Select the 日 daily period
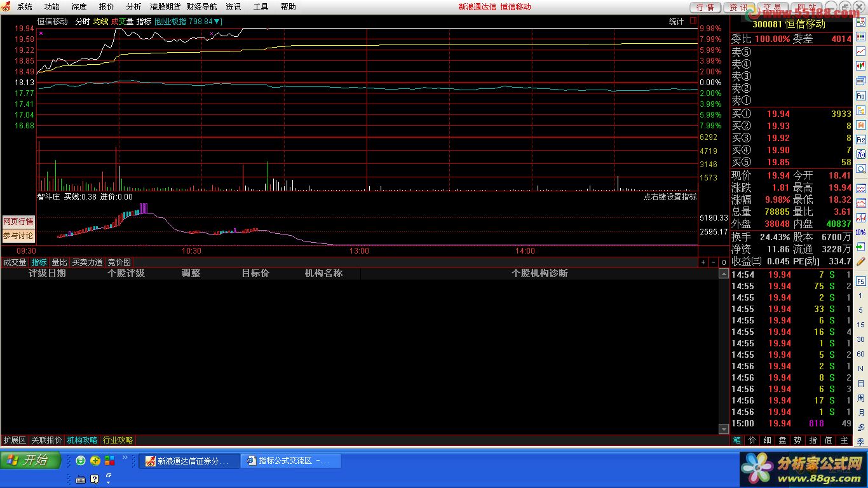Screen dimensions: 868x488 (861, 383)
